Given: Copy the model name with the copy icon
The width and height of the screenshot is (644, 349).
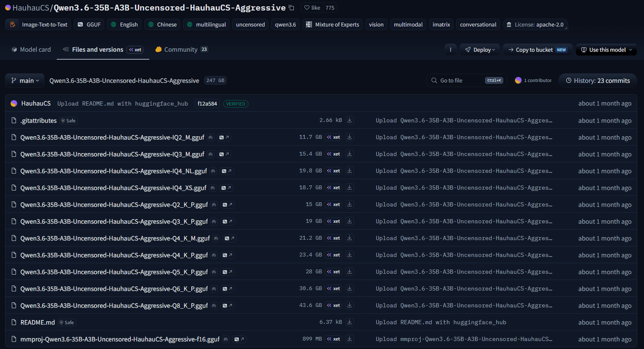Looking at the screenshot, I should pyautogui.click(x=292, y=8).
